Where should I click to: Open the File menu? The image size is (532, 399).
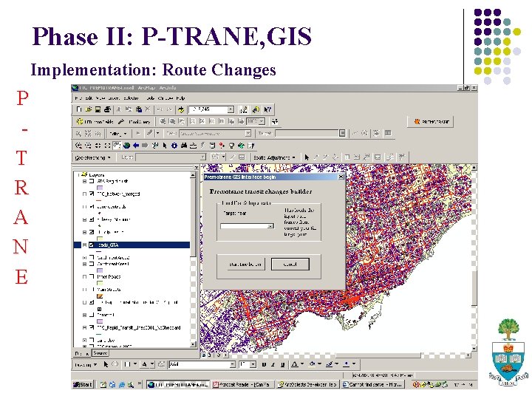coord(78,98)
